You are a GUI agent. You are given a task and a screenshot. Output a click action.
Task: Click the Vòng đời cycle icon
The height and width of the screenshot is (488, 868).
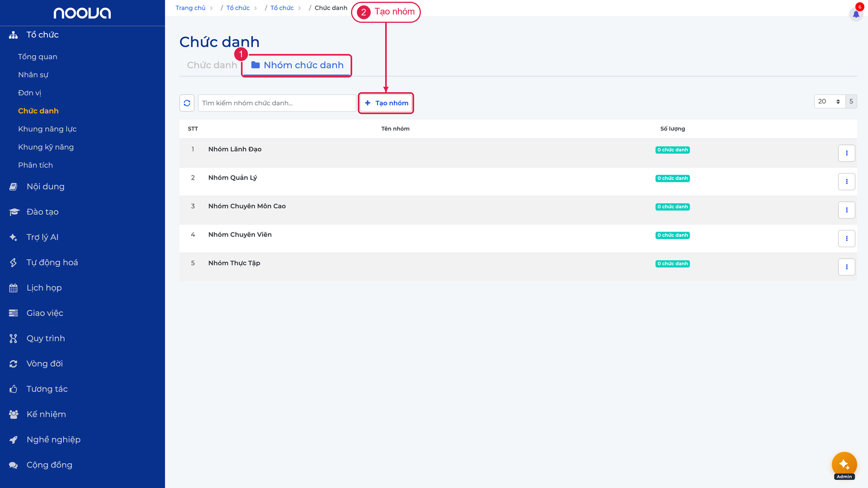click(x=14, y=364)
